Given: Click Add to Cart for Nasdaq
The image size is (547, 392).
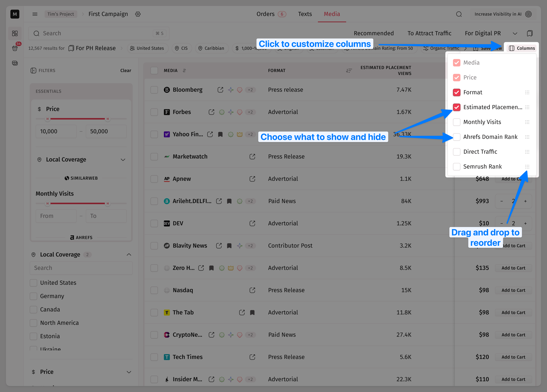Looking at the screenshot, I should (513, 290).
